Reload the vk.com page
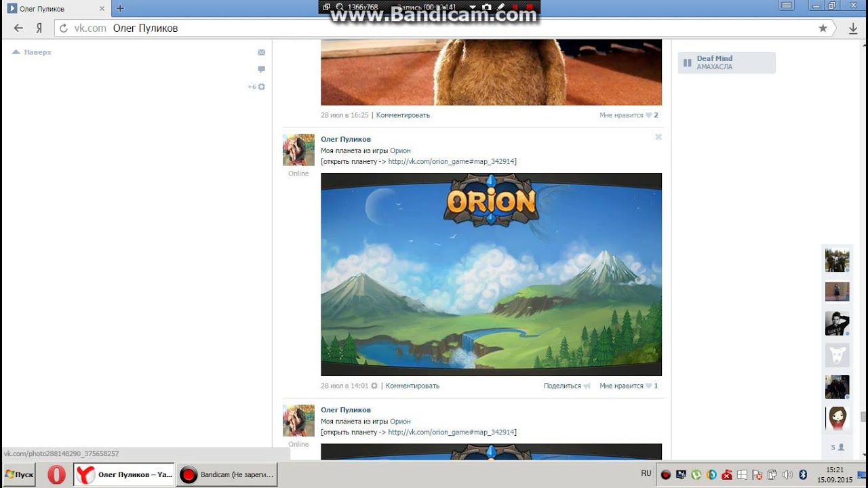This screenshot has height=488, width=868. (64, 28)
